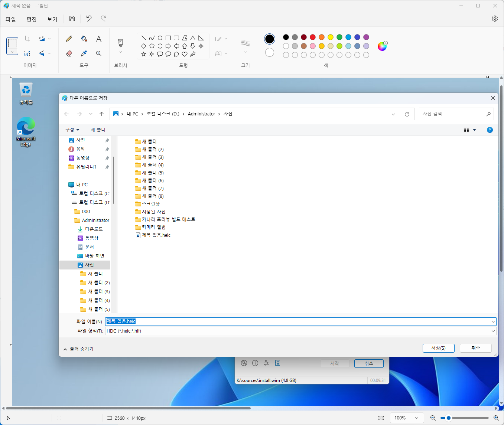Choose the Oval shape

pyautogui.click(x=160, y=38)
